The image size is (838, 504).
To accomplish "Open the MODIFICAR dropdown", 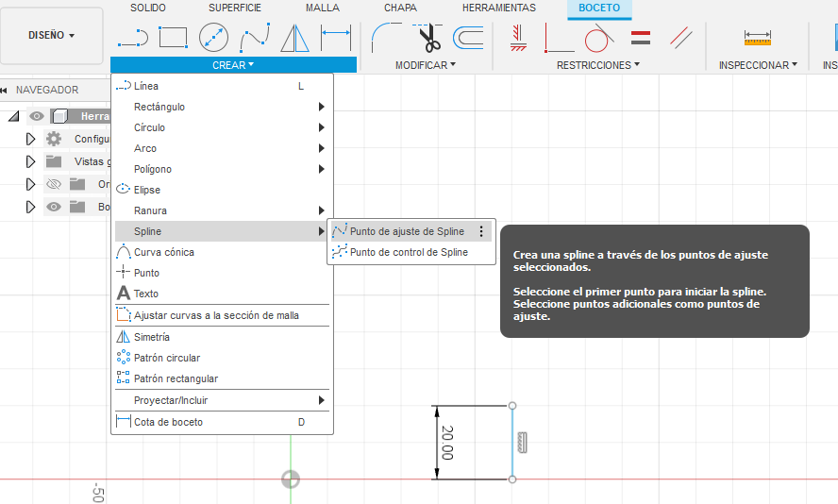I will (x=426, y=65).
